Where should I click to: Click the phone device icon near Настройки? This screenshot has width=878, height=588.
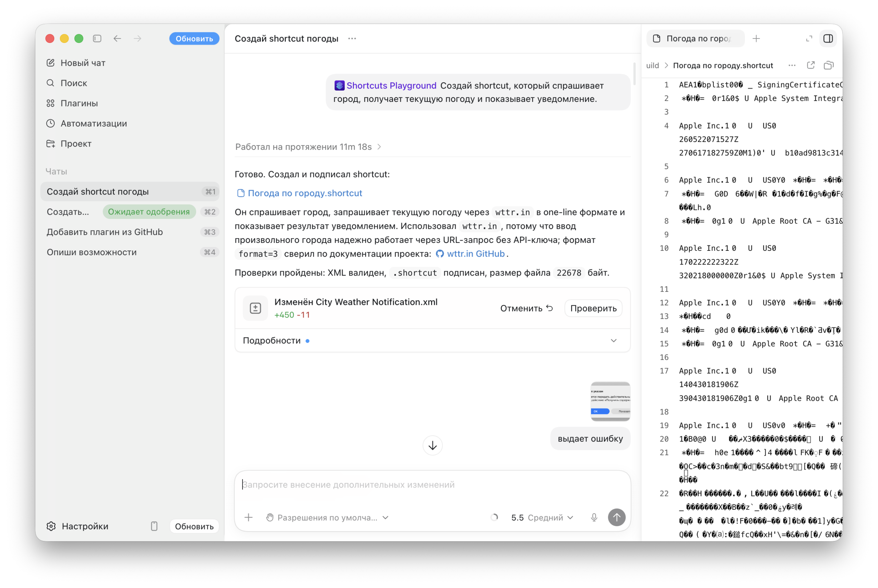(154, 527)
